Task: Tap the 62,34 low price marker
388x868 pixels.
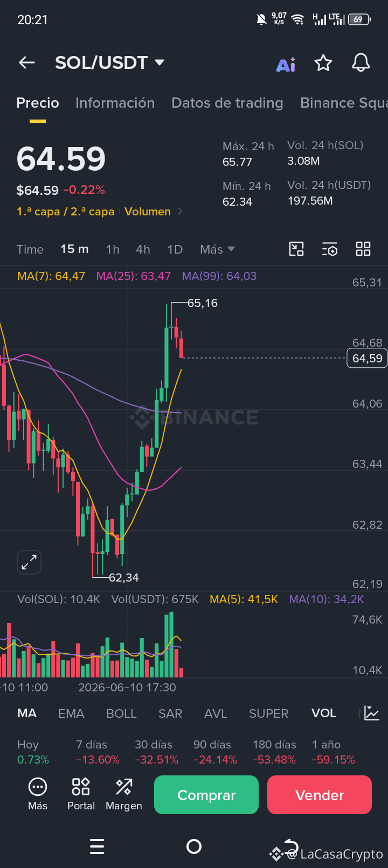Action: (x=124, y=578)
